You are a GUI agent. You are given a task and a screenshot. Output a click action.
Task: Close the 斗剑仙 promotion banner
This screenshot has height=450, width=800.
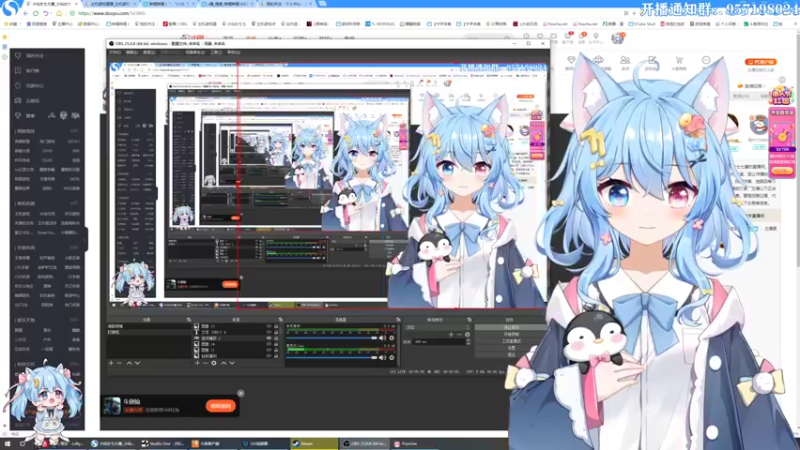point(241,393)
